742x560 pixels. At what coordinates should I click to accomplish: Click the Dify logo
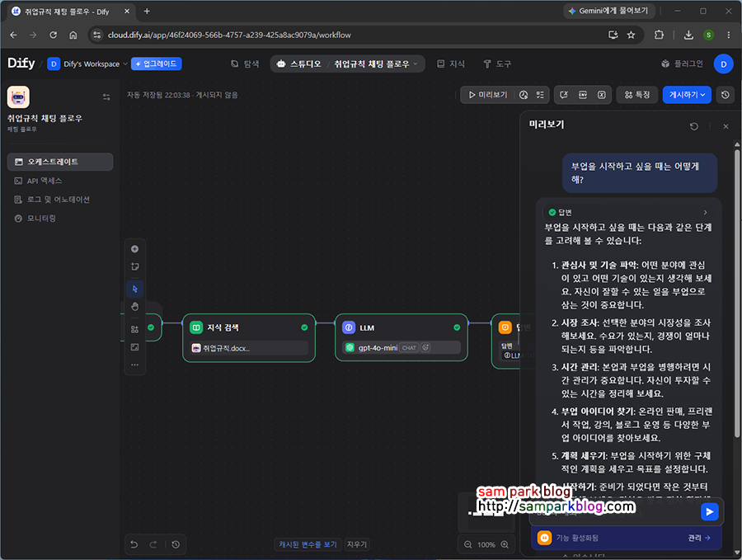coord(21,63)
